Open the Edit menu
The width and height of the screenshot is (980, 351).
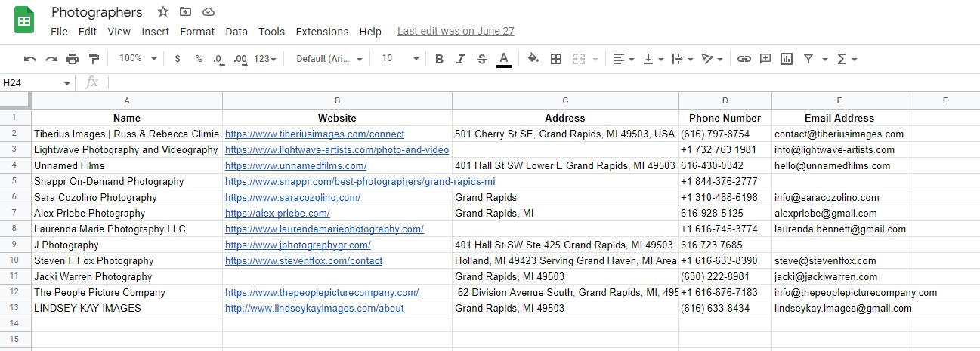point(88,32)
